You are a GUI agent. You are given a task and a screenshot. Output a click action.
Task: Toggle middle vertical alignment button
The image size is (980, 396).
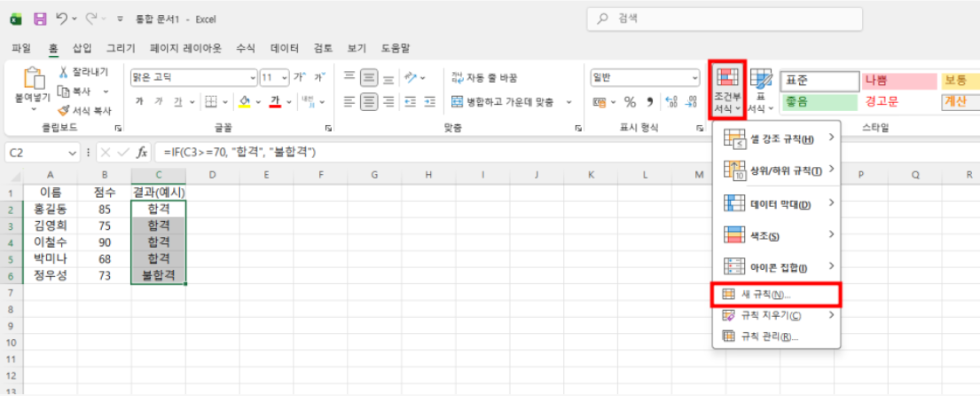pyautogui.click(x=368, y=77)
